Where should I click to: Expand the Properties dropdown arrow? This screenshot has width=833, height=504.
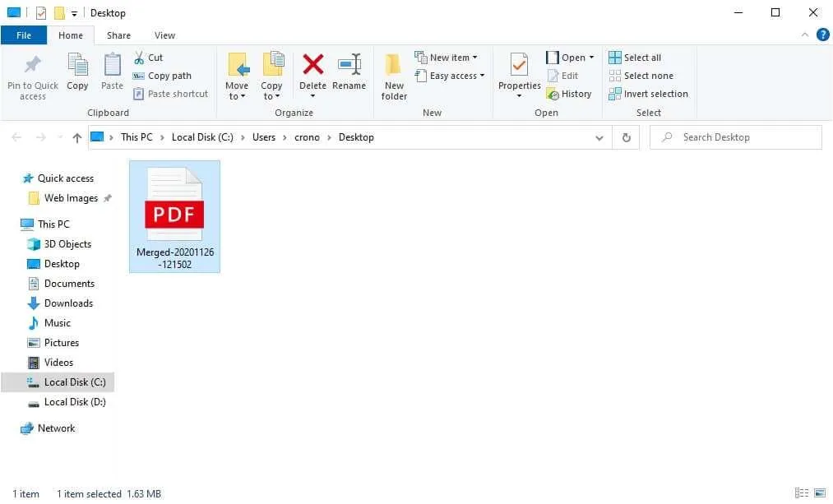click(519, 96)
